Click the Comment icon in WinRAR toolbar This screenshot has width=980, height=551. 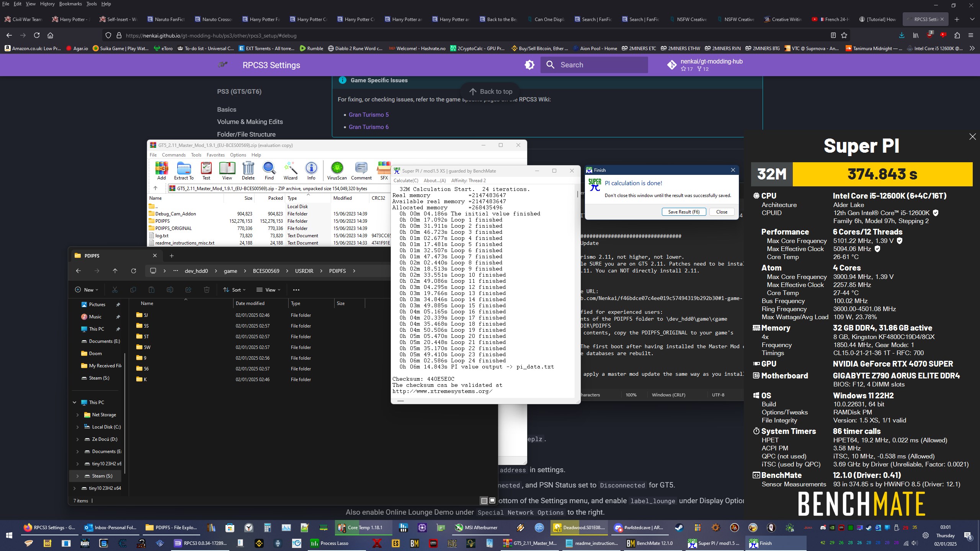tap(361, 171)
